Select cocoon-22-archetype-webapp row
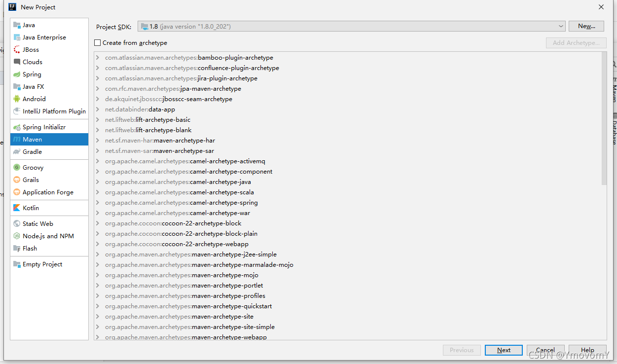This screenshot has height=364, width=617. pos(348,244)
